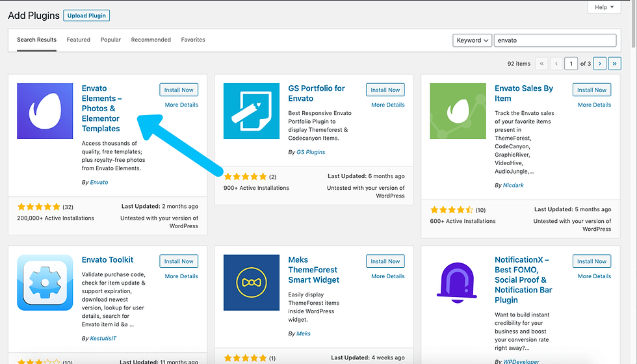View More Details for Envato Elements

(x=181, y=105)
